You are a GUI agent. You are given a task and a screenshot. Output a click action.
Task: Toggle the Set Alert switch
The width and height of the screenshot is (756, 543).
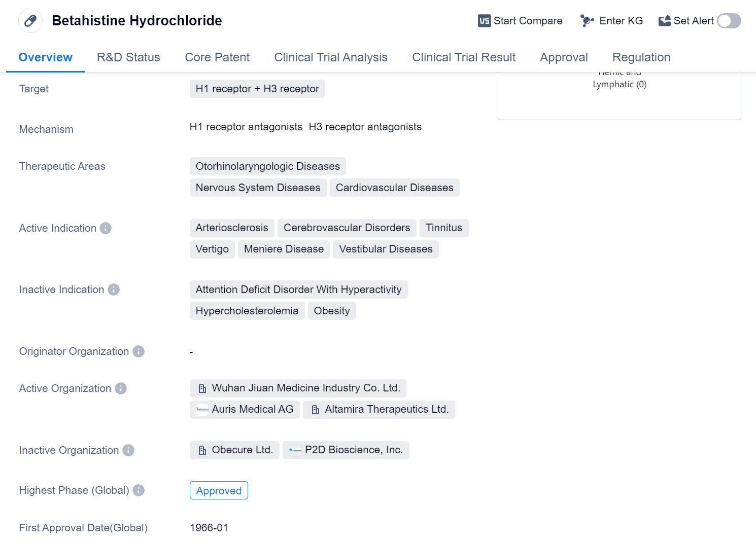(x=729, y=21)
